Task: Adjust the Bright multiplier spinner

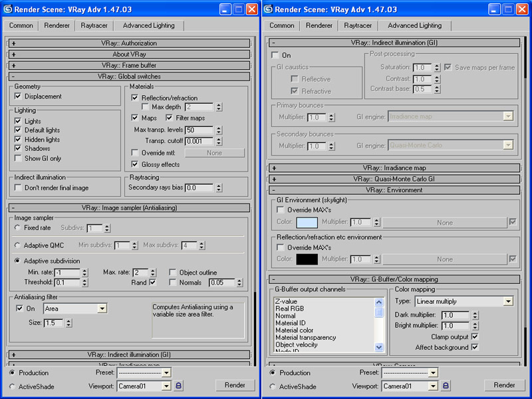Action: [x=475, y=326]
